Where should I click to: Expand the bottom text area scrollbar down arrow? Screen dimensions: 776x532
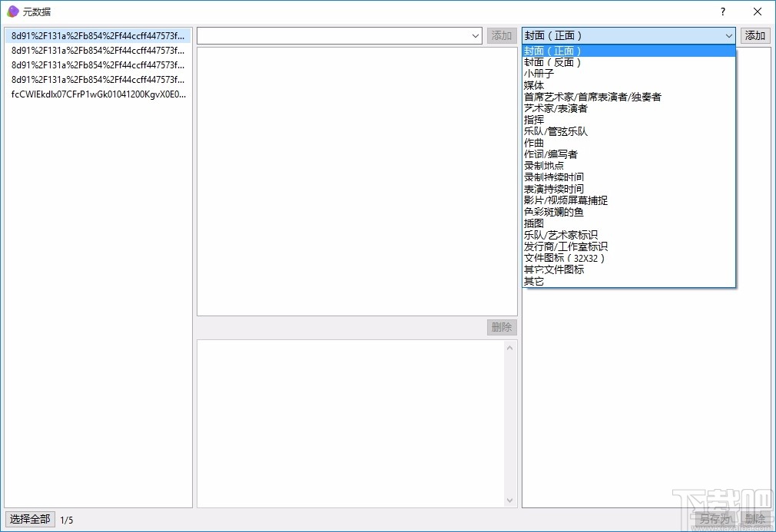[511, 499]
